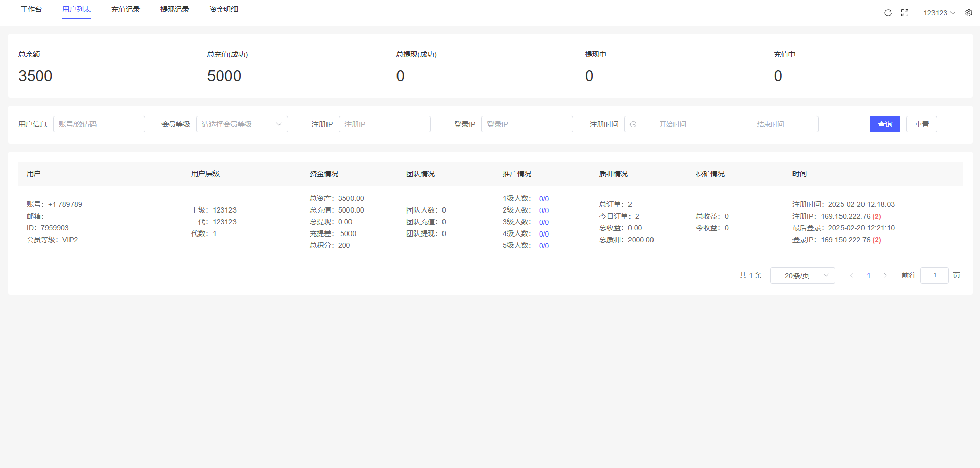This screenshot has height=468, width=980.
Task: Click the 注册IP input field
Action: point(384,124)
